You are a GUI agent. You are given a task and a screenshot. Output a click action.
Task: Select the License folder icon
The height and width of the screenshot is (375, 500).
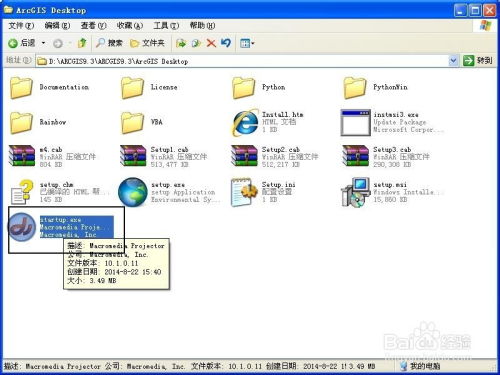tap(132, 88)
